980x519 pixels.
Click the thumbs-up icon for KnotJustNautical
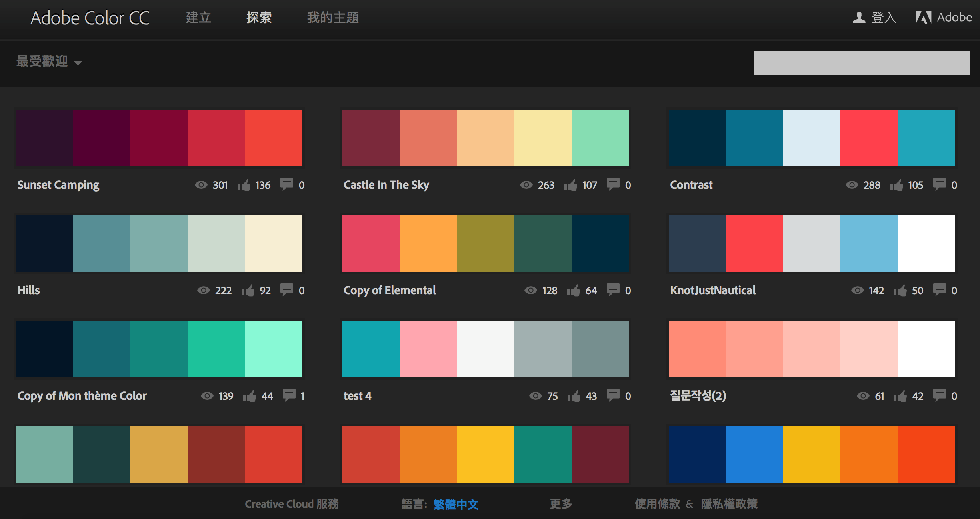[900, 290]
